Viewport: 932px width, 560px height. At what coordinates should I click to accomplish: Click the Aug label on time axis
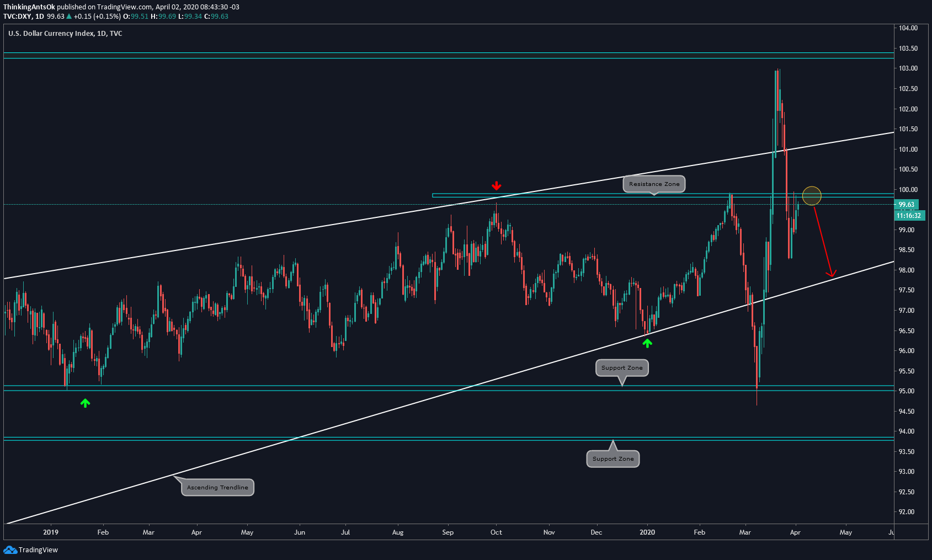398,532
